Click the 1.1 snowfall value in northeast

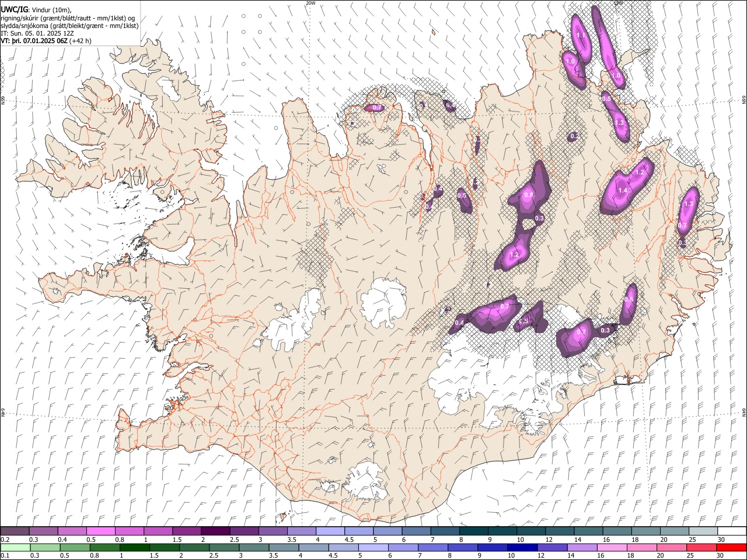click(580, 36)
